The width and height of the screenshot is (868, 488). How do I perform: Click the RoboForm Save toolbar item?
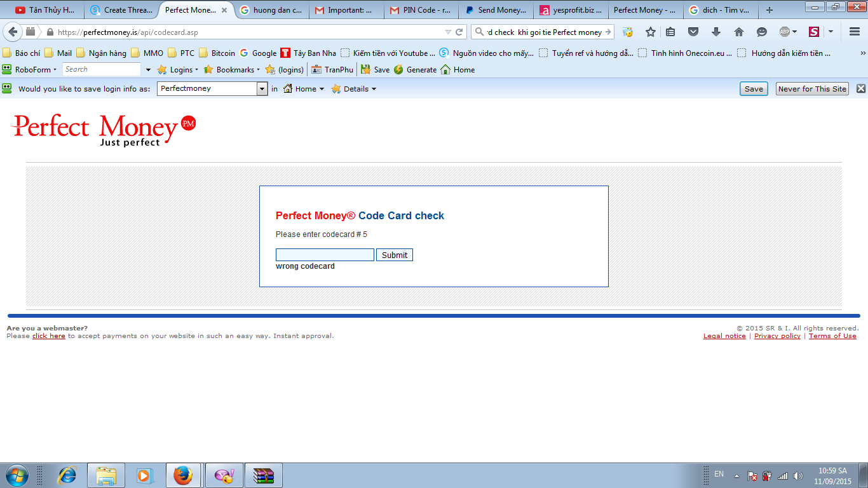tap(375, 70)
